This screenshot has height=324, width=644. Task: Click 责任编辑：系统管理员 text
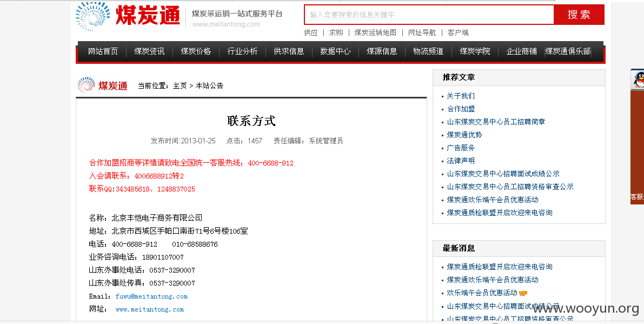point(308,141)
